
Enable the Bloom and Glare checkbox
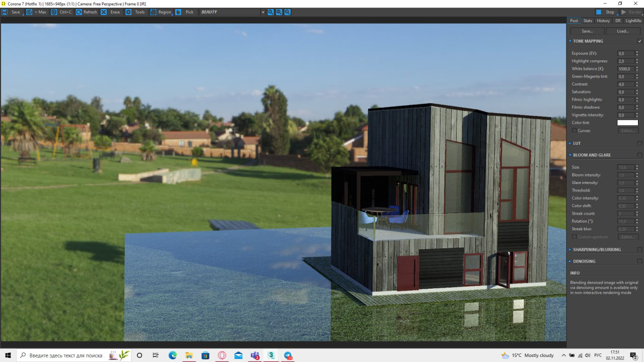[640, 155]
